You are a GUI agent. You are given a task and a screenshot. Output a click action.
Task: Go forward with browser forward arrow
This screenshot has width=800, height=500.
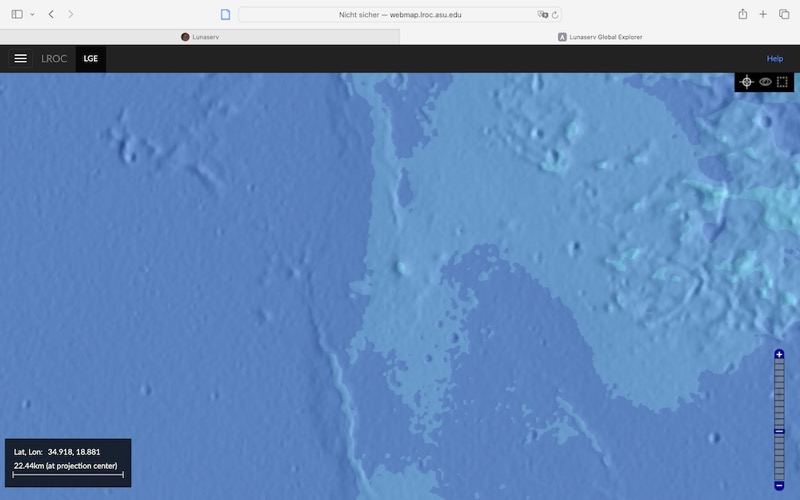click(70, 14)
